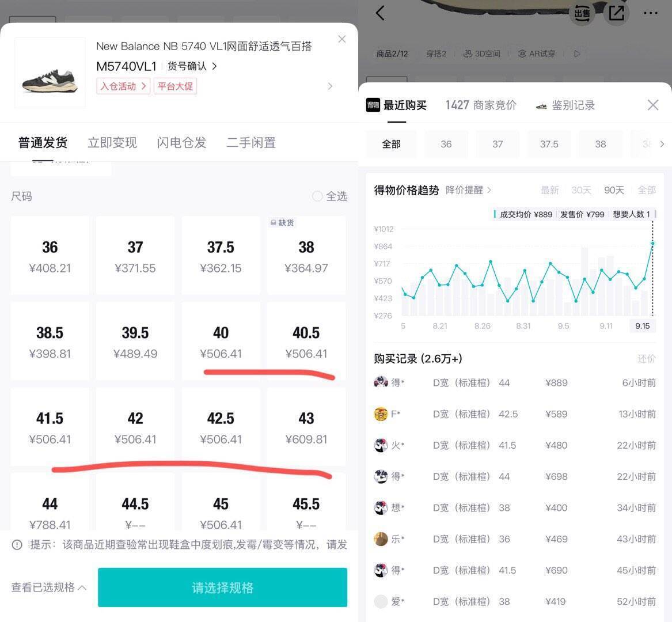Filter purchases by size 36 chip
The height and width of the screenshot is (622, 672).
click(x=446, y=144)
